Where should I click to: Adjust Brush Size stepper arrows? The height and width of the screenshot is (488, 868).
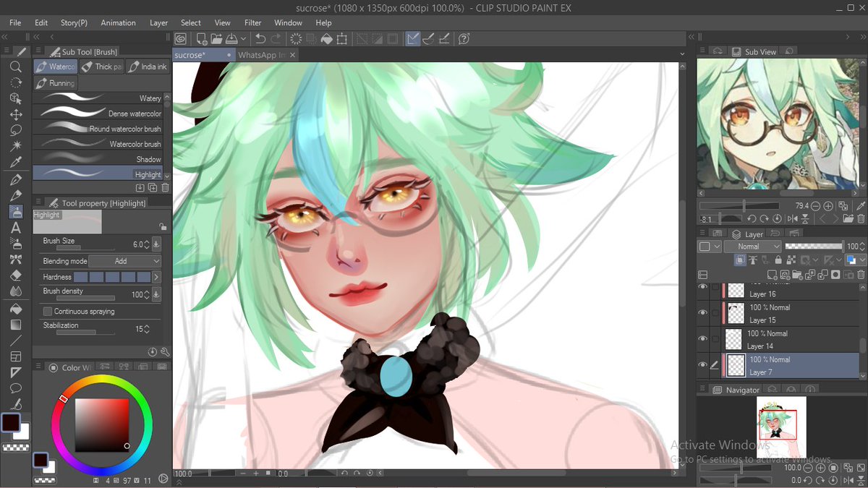147,245
